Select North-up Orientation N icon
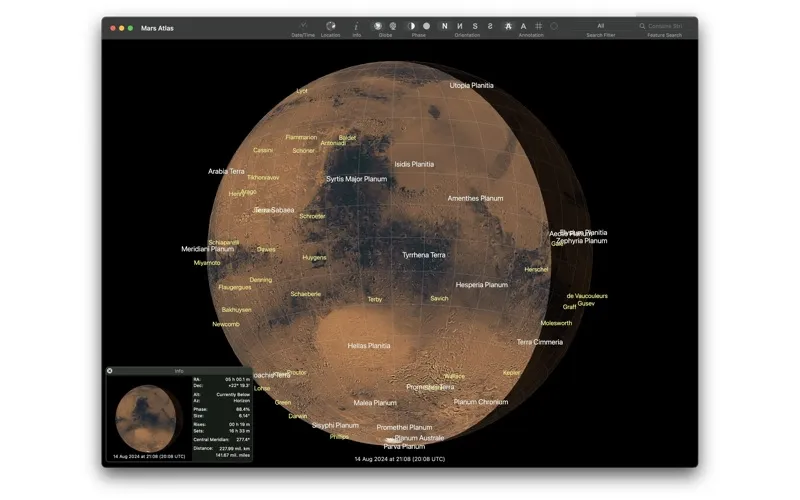800x500 pixels. point(444,26)
